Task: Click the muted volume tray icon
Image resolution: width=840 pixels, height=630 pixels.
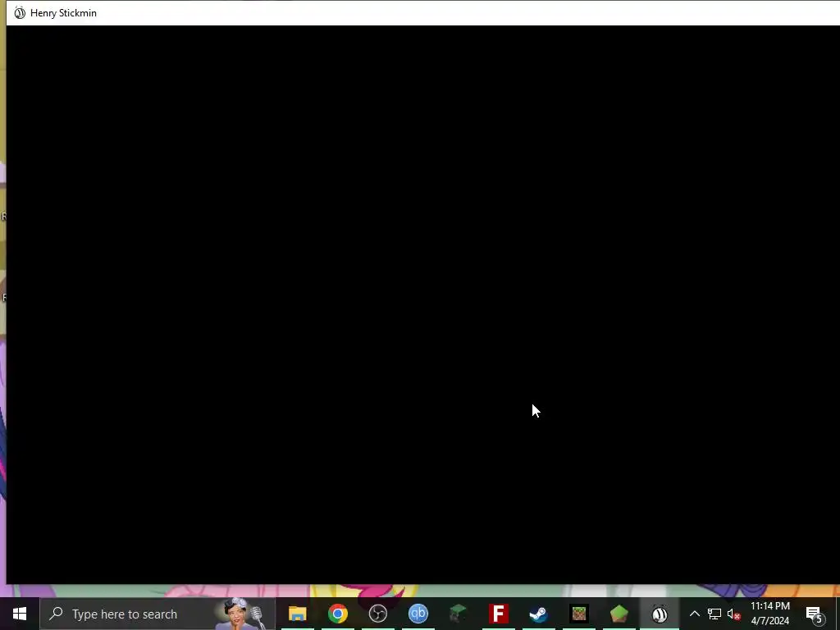Action: [x=734, y=614]
